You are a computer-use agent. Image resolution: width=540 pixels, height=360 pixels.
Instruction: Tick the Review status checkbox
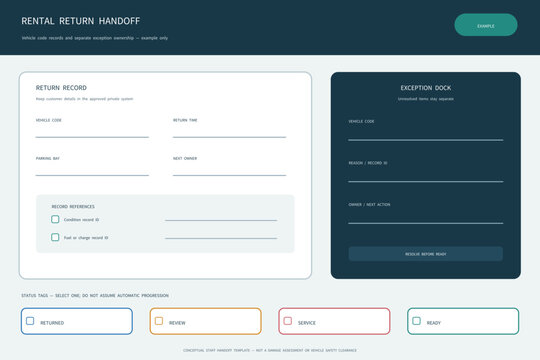coord(159,321)
